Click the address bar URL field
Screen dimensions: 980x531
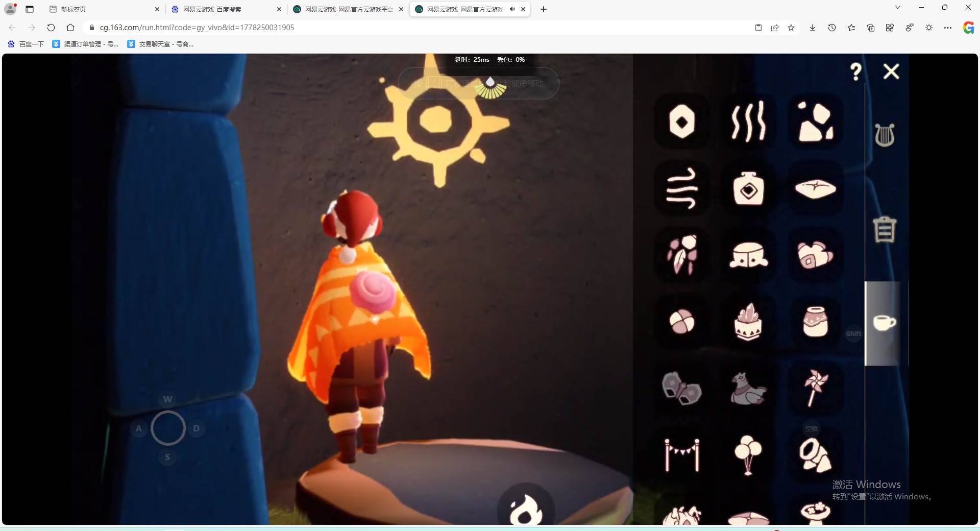[x=419, y=28]
